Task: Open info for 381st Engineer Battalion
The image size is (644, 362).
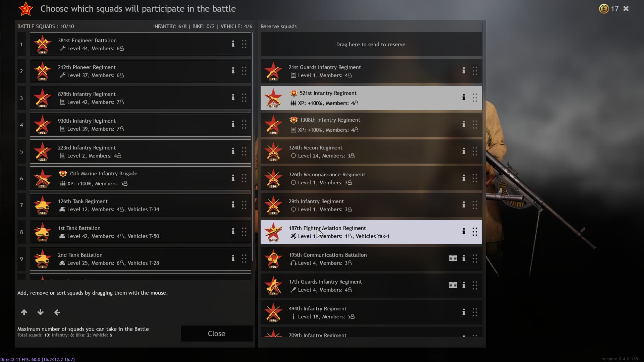Action: [233, 44]
